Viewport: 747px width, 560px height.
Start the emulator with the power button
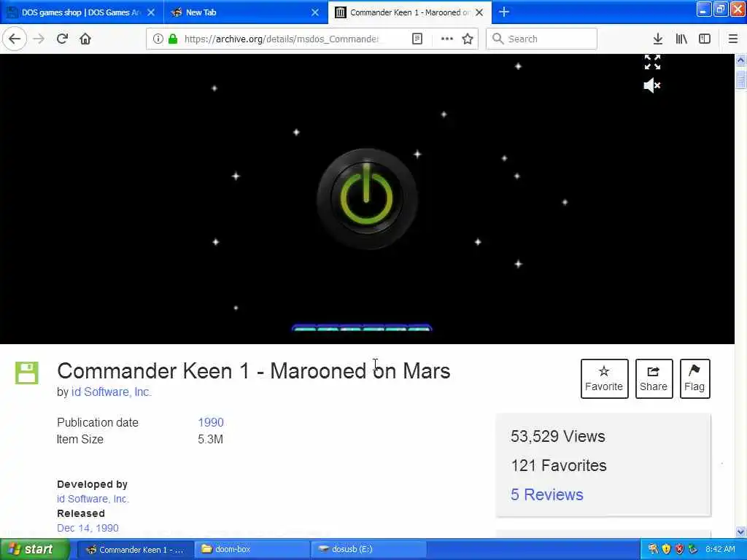pyautogui.click(x=367, y=198)
